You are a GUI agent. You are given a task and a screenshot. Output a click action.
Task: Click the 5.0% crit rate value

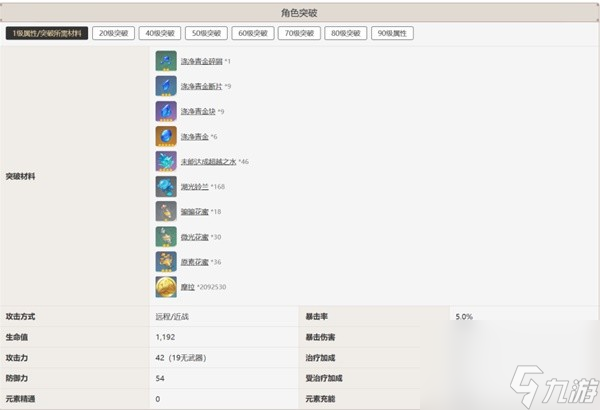pyautogui.click(x=464, y=317)
